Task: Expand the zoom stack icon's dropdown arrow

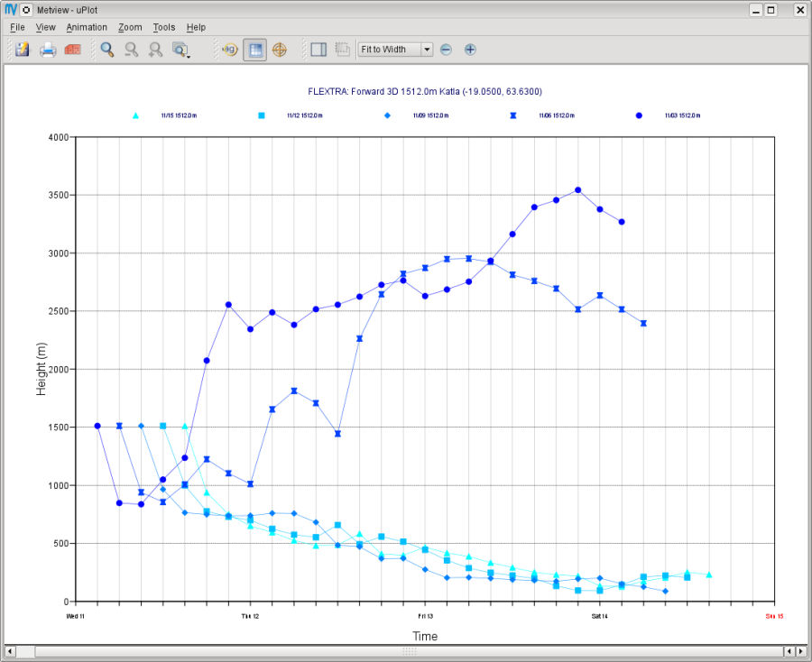Action: 189,57
